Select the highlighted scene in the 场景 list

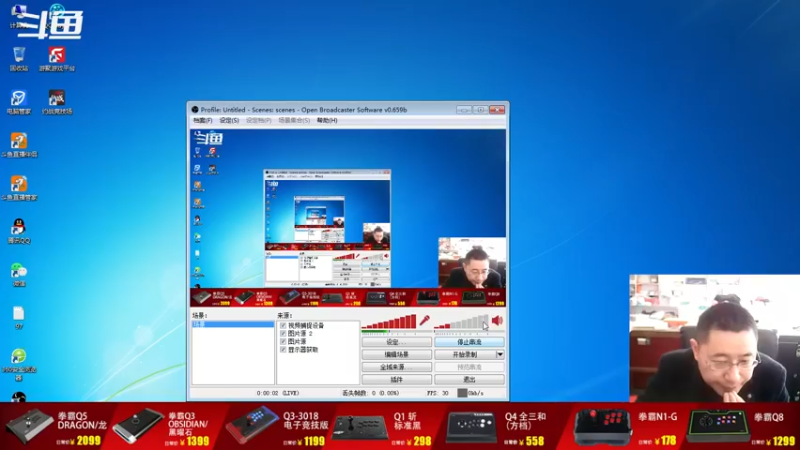tap(233, 324)
